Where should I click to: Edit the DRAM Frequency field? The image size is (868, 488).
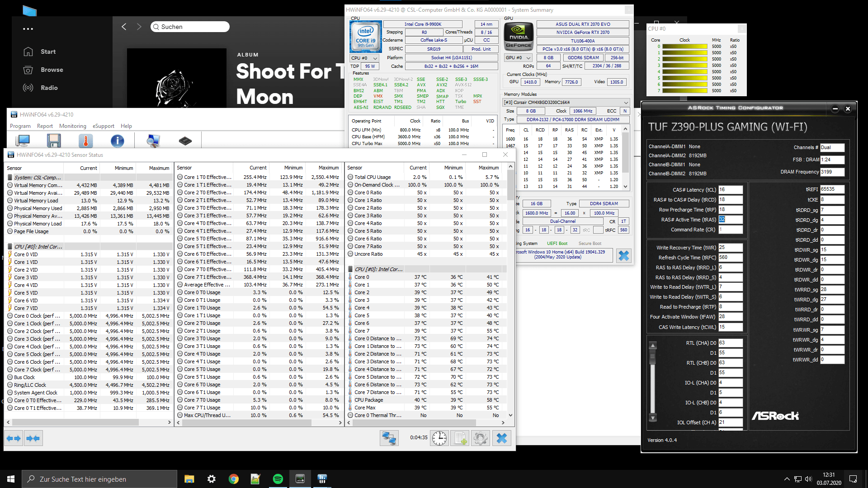(832, 172)
